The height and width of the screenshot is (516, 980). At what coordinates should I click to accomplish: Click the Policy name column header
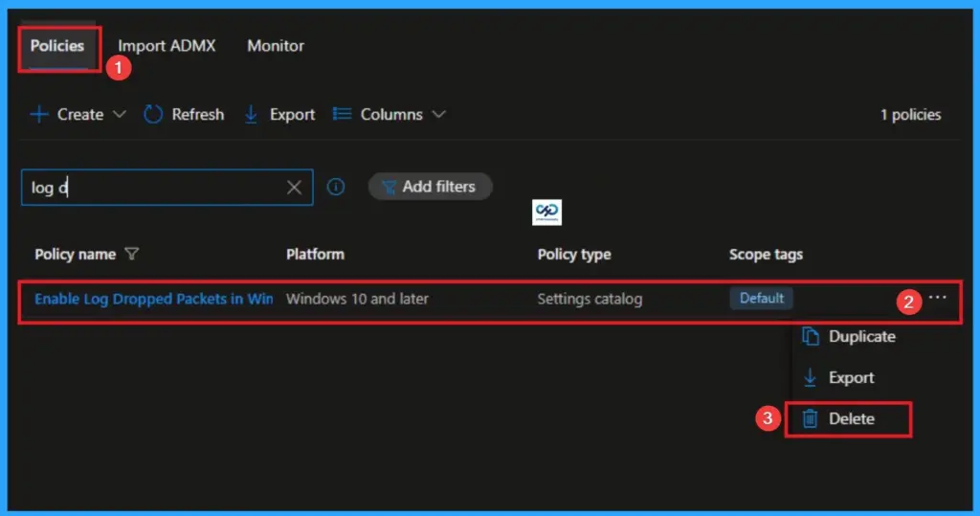coord(75,254)
